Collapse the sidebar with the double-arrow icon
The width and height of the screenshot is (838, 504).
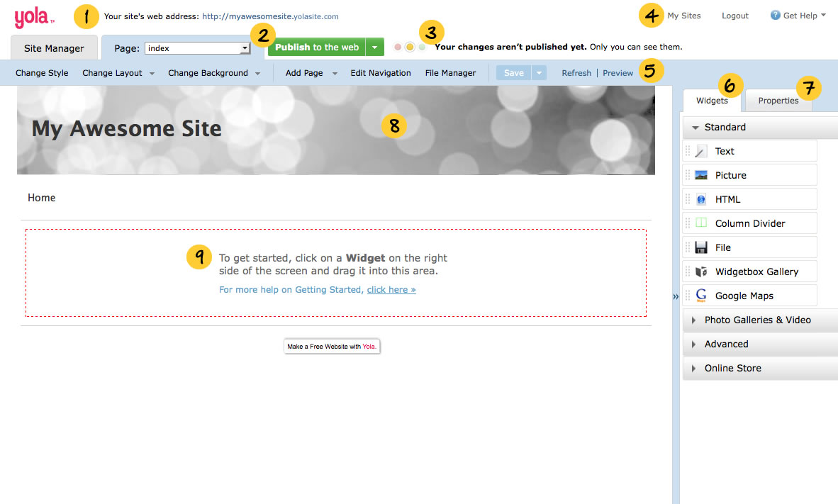click(x=676, y=296)
